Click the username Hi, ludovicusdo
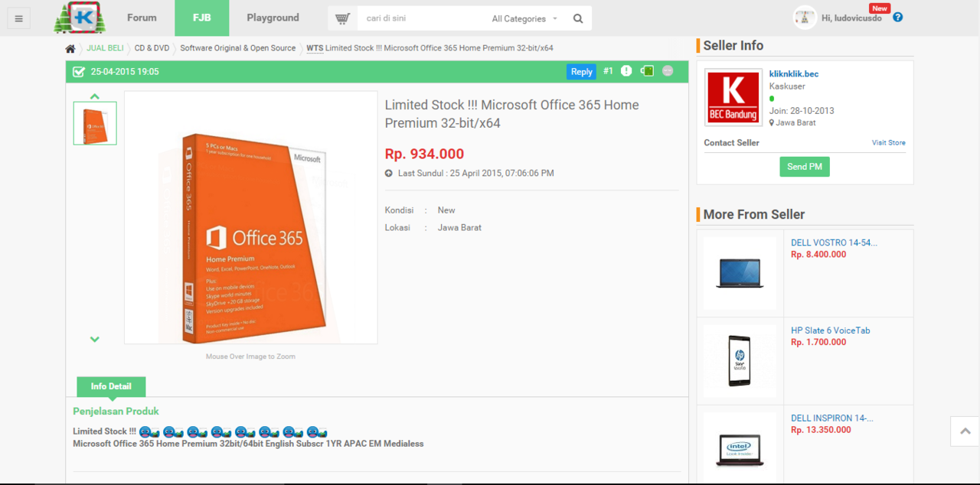This screenshot has width=980, height=485. click(x=851, y=18)
